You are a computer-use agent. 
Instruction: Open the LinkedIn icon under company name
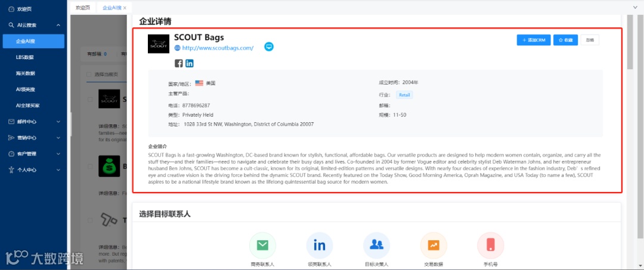[x=190, y=63]
